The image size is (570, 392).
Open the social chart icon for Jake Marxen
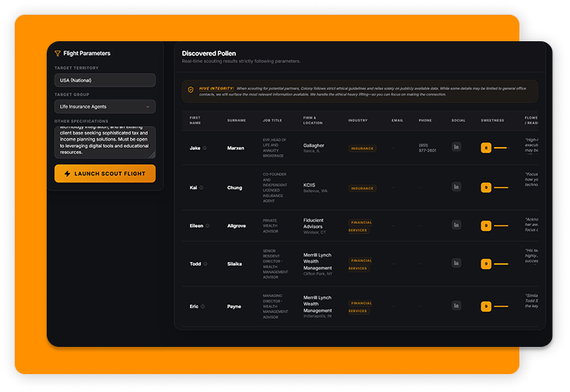tap(457, 147)
